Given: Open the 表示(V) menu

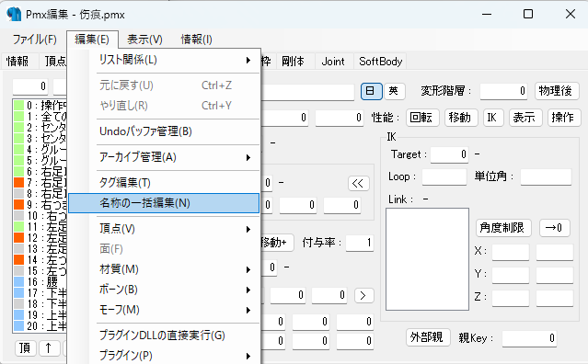Looking at the screenshot, I should pyautogui.click(x=144, y=40).
